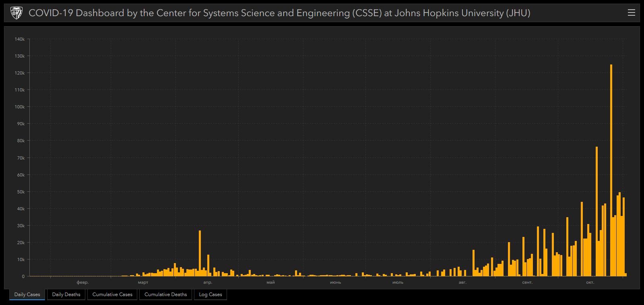
Task: Click the Johns Hopkins shield logo
Action: click(16, 13)
